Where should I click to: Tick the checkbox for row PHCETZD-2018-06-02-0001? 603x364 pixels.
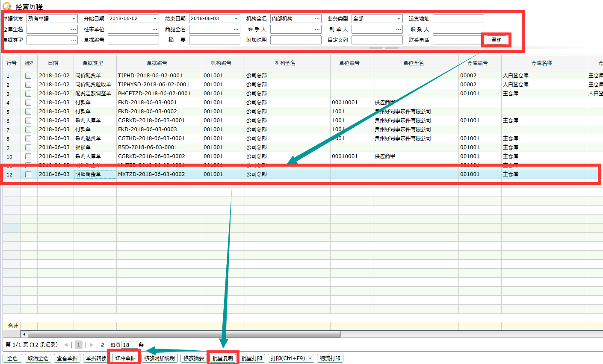28,94
